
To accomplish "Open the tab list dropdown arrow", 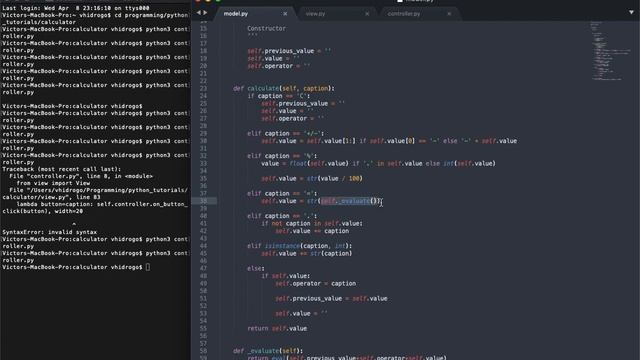I will tap(631, 12).
